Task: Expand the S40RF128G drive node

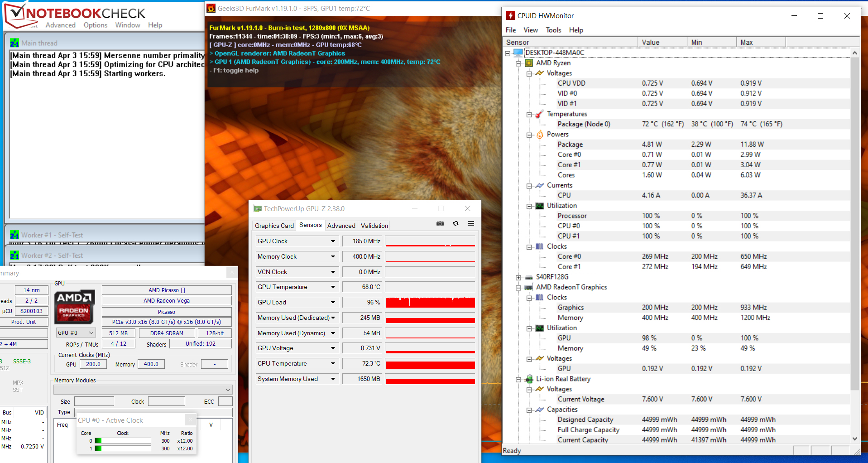Action: 518,277
